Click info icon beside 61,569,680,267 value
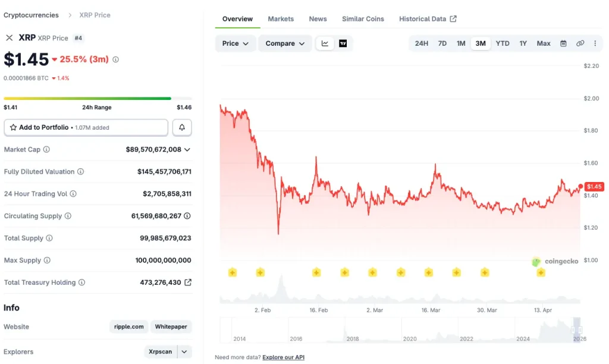The height and width of the screenshot is (364, 609). [x=187, y=216]
